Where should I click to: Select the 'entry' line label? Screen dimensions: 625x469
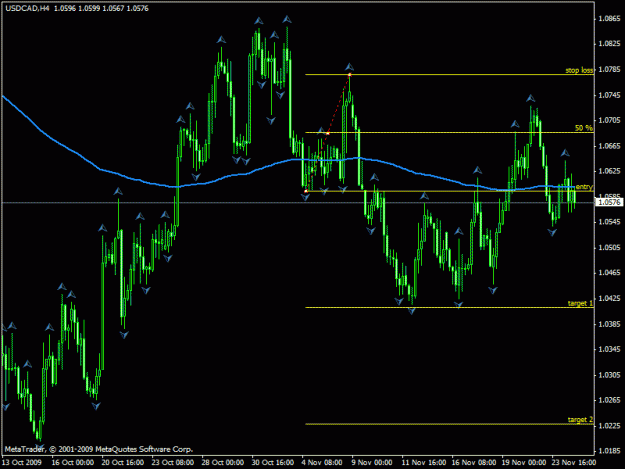(584, 186)
